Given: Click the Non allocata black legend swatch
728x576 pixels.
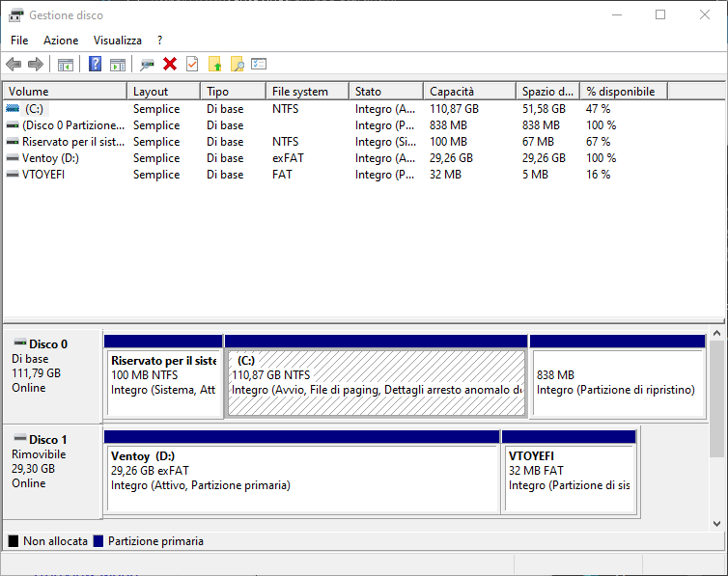Looking at the screenshot, I should pos(14,541).
